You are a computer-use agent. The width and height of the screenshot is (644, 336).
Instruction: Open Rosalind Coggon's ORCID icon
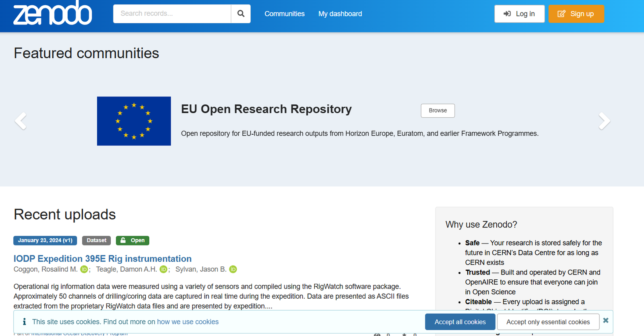tap(84, 269)
